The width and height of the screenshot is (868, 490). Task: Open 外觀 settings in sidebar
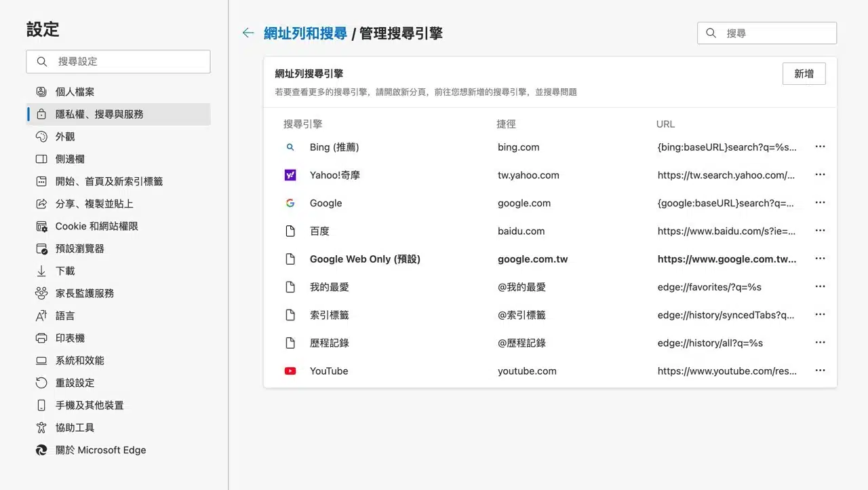point(65,136)
